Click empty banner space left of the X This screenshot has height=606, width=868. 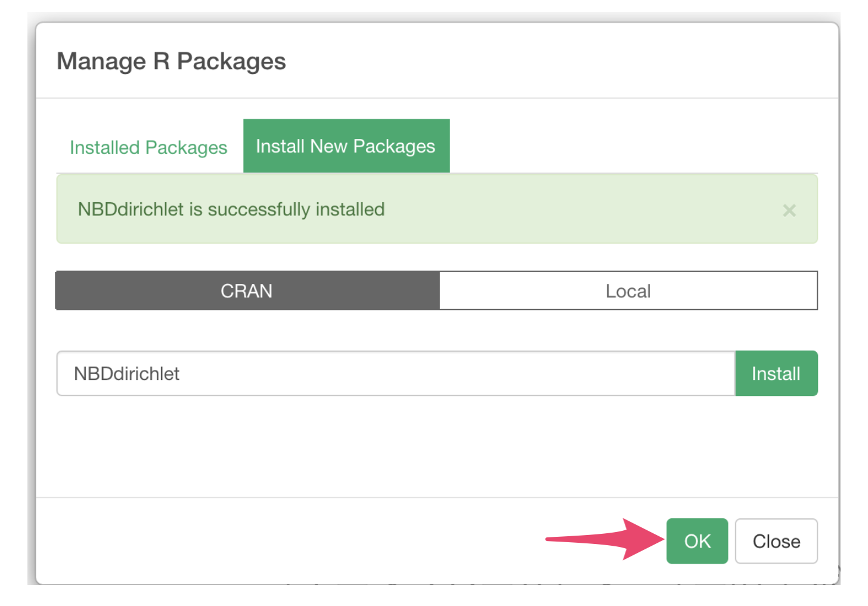(596, 210)
